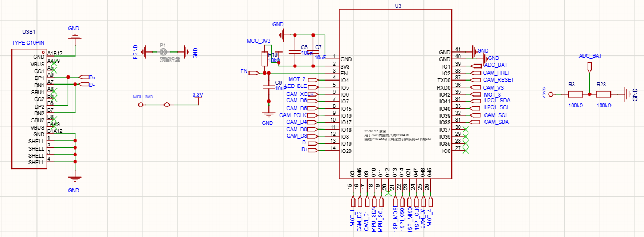Select capacitor C9 symbol

pos(268,86)
